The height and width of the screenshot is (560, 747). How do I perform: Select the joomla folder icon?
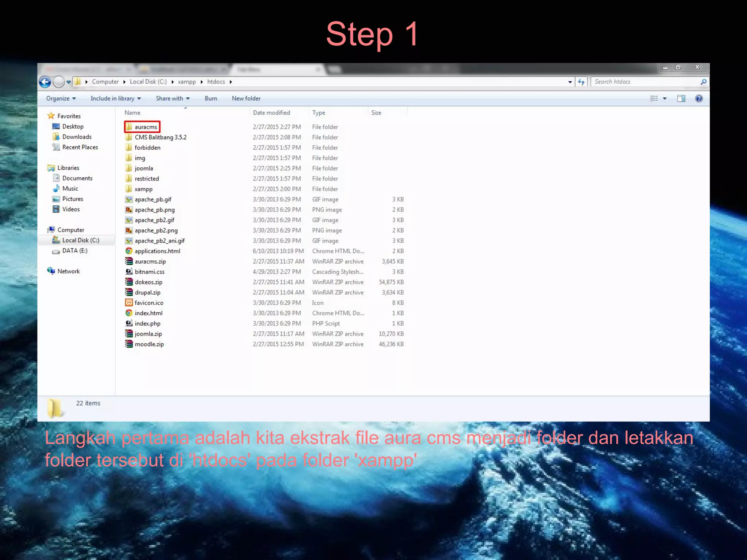click(x=129, y=168)
